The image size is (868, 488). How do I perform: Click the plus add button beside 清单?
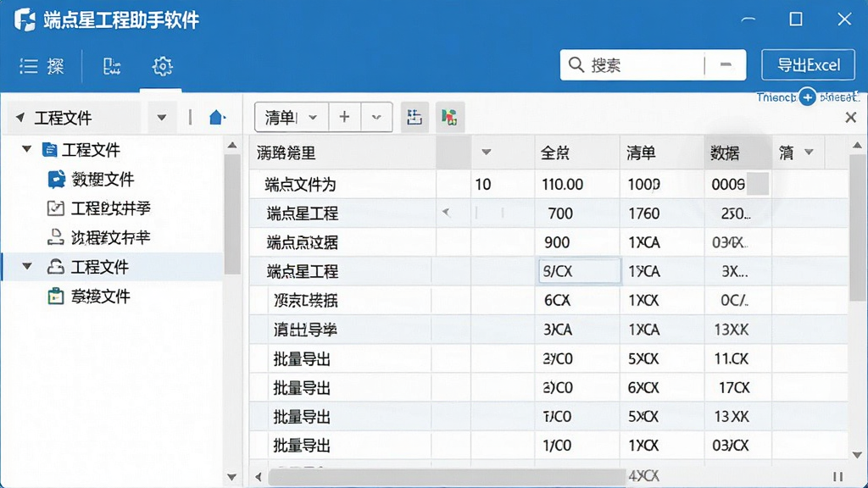click(x=344, y=117)
